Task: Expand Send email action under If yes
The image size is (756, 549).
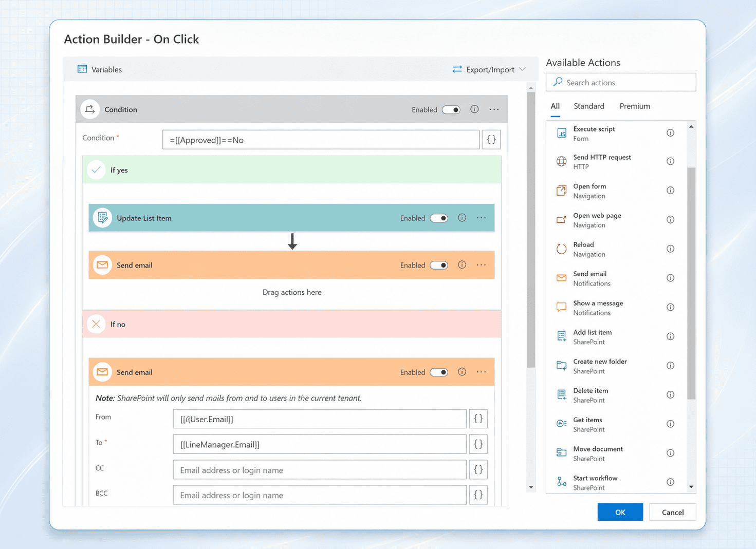Action: (291, 265)
